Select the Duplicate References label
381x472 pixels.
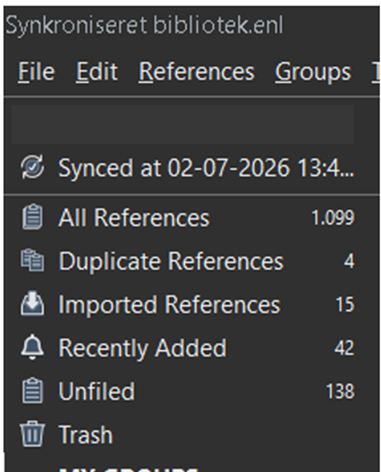[171, 261]
